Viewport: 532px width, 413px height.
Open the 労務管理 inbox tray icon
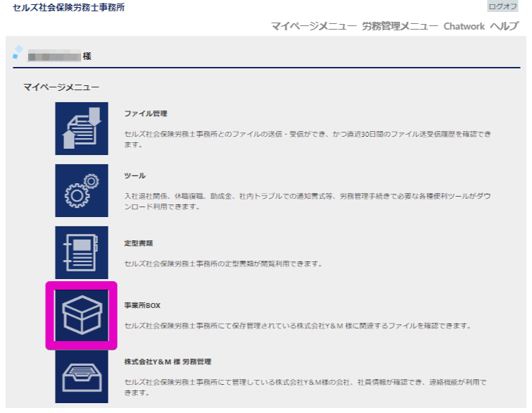tap(82, 376)
